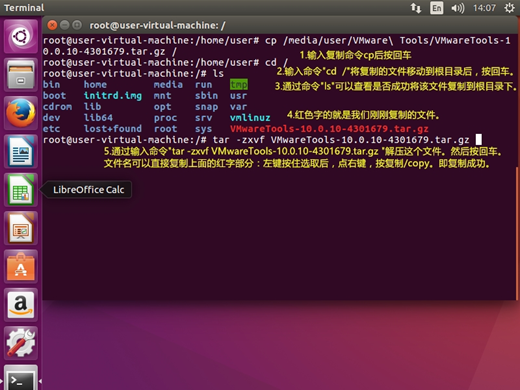Screen dimensions: 520x390
Task: Click the dev directory name
Action: coord(51,118)
